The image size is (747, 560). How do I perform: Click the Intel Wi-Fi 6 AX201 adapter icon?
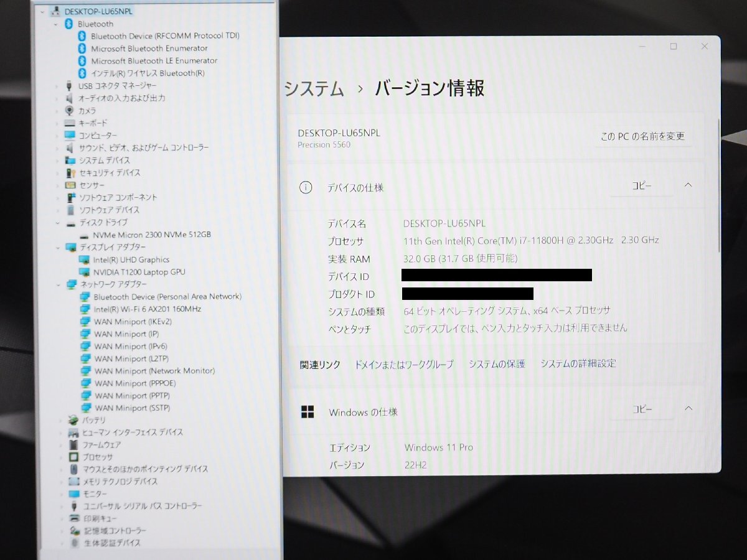(x=85, y=309)
